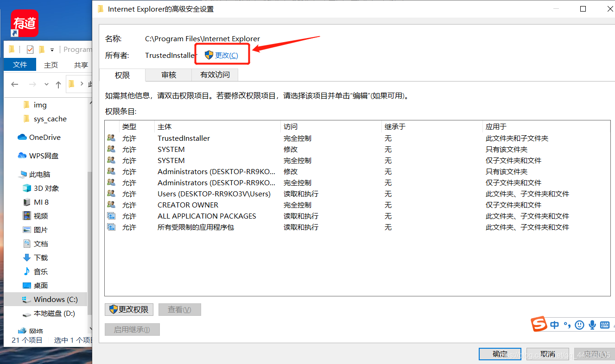
Task: Open the Sogou emoji smiley icon
Action: pyautogui.click(x=579, y=325)
